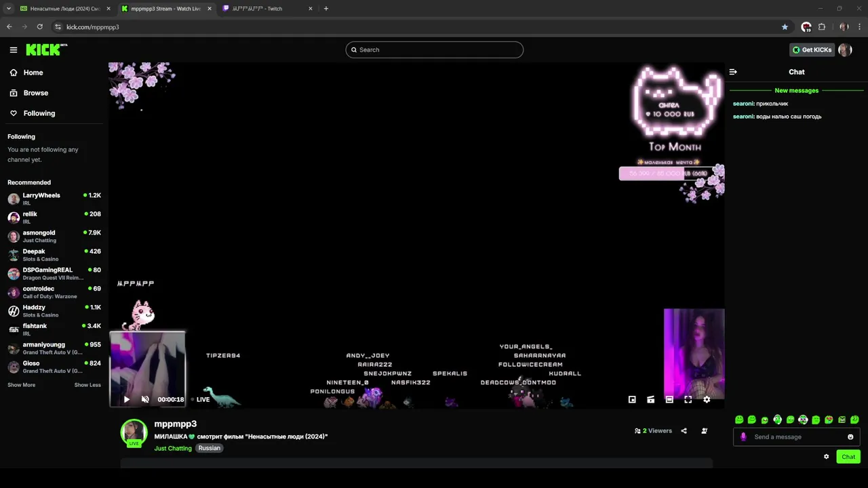Image resolution: width=868 pixels, height=488 pixels.
Task: Open a new browser tab
Action: click(326, 9)
